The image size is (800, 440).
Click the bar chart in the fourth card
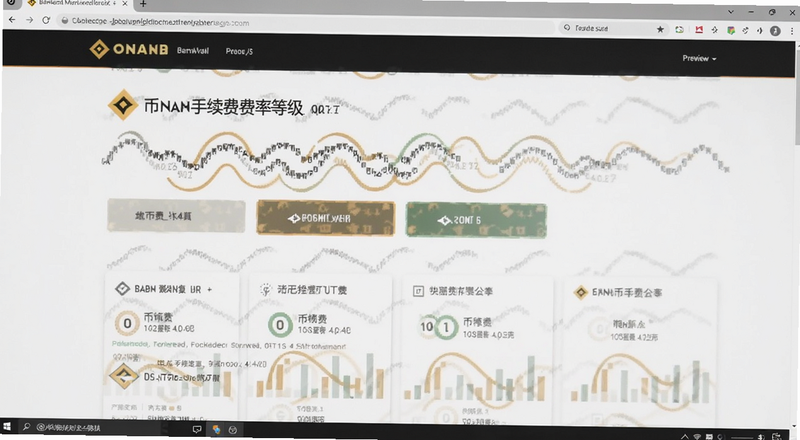pos(640,380)
